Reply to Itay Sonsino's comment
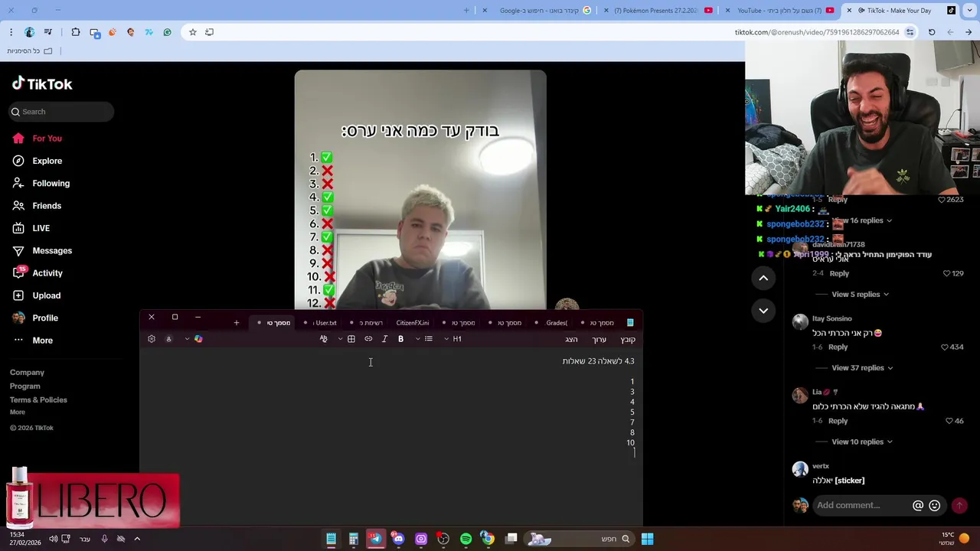 (838, 347)
